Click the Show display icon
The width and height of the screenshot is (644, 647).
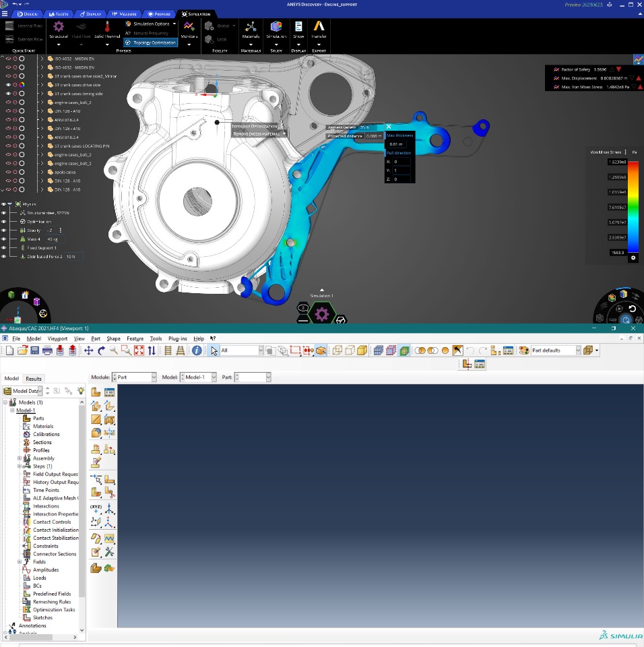tap(298, 27)
